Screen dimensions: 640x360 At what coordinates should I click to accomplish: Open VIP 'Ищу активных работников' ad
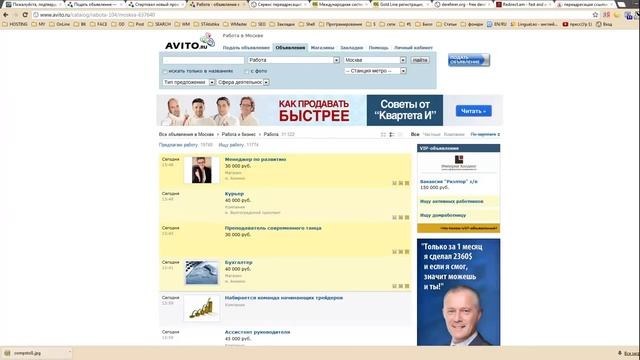point(451,202)
